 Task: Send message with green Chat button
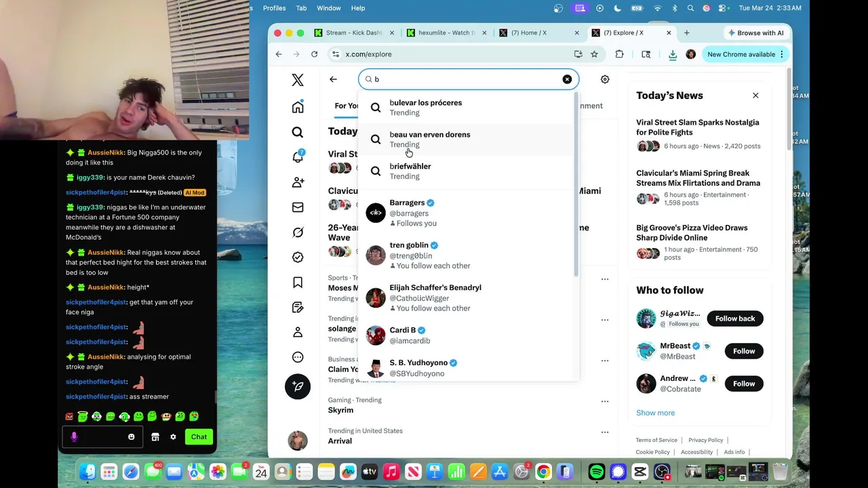click(x=199, y=437)
